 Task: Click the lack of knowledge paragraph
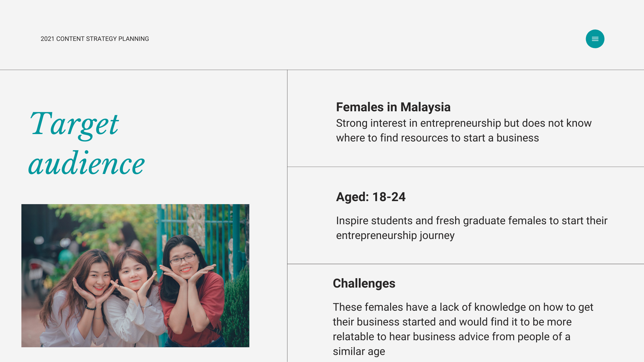463,329
